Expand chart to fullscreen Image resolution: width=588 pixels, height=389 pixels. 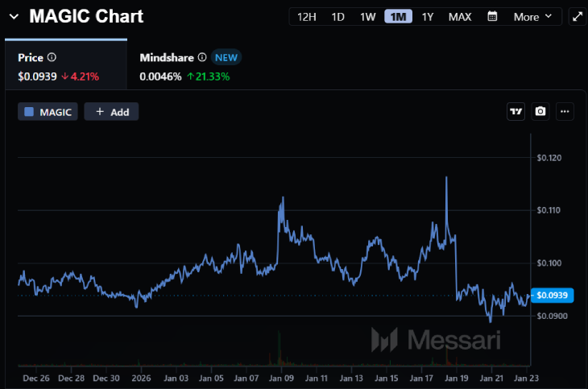click(577, 16)
